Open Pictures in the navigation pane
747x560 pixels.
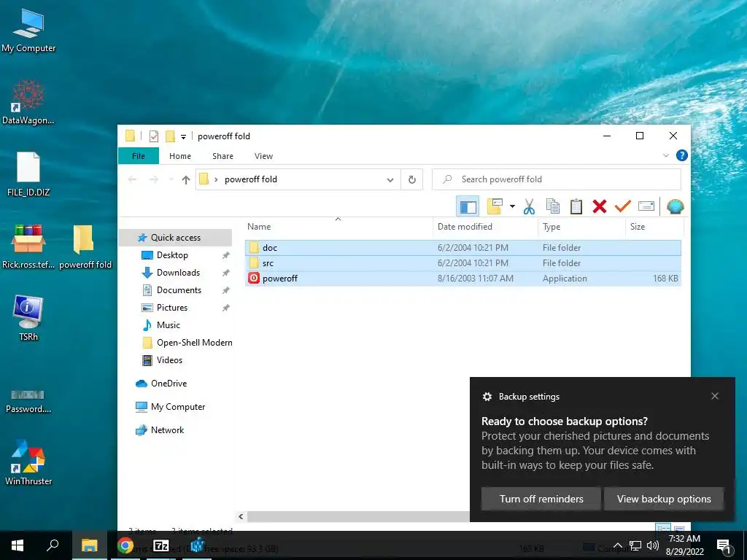[x=172, y=308]
